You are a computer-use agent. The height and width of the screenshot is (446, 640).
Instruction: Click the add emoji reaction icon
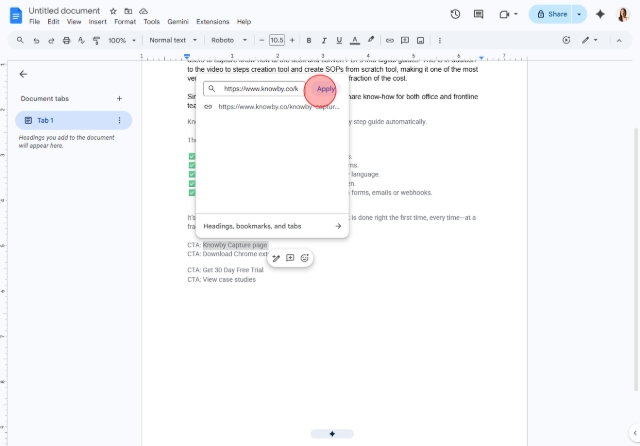tap(304, 258)
